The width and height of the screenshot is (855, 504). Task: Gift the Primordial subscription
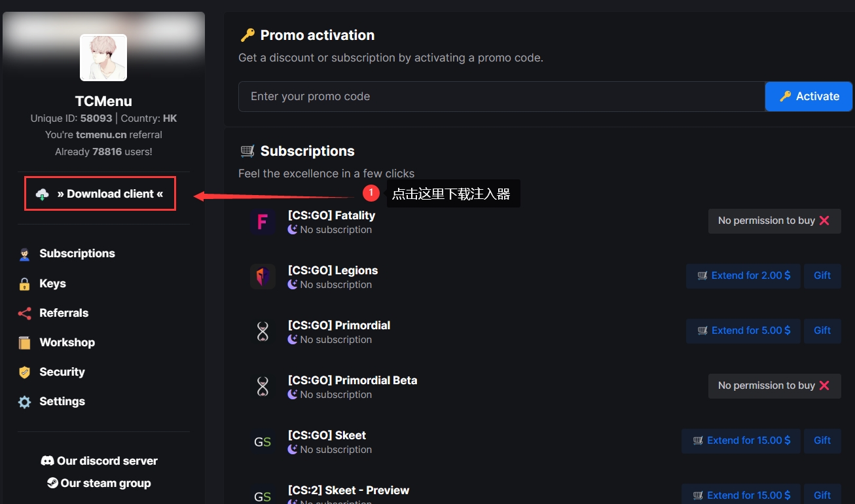[x=822, y=331]
